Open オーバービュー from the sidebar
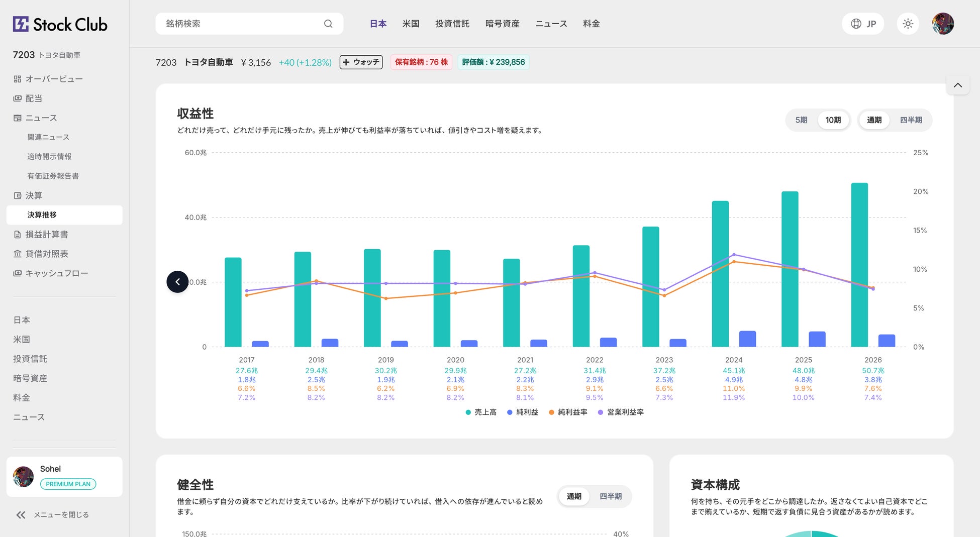Viewport: 980px width, 537px height. (48, 79)
